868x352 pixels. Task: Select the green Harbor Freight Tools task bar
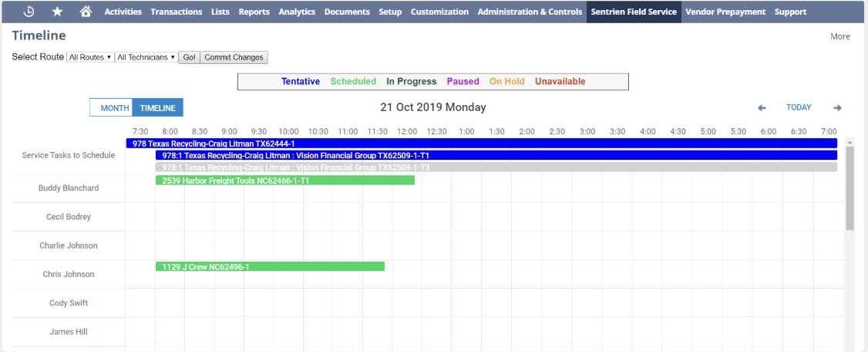(x=284, y=181)
